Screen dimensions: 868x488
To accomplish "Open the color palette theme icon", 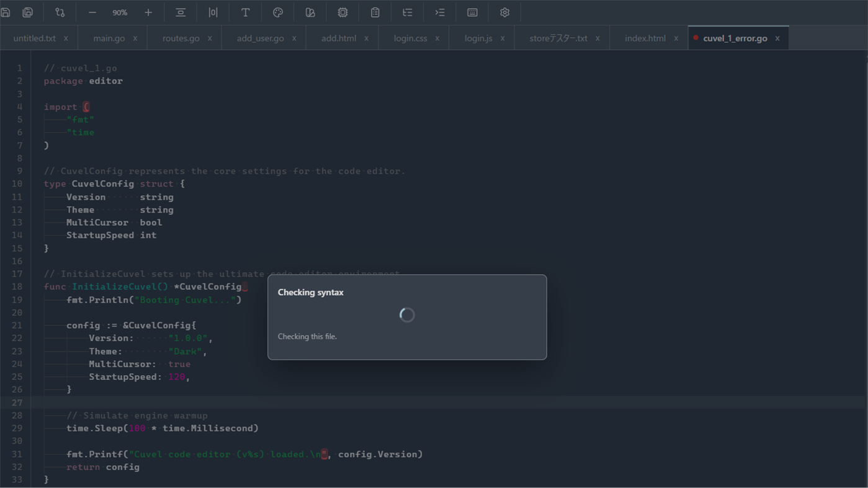I will 278,12.
